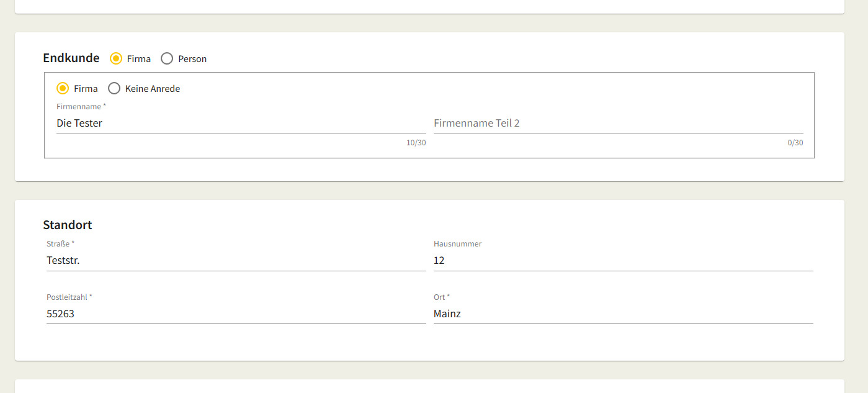This screenshot has height=393, width=868.
Task: Click the 0/30 character counter
Action: 795,143
